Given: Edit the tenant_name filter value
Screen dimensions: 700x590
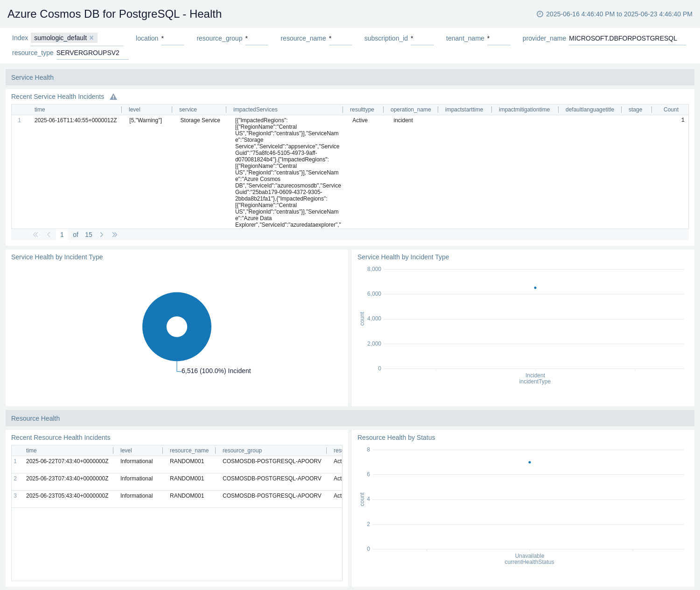Looking at the screenshot, I should pyautogui.click(x=499, y=38).
